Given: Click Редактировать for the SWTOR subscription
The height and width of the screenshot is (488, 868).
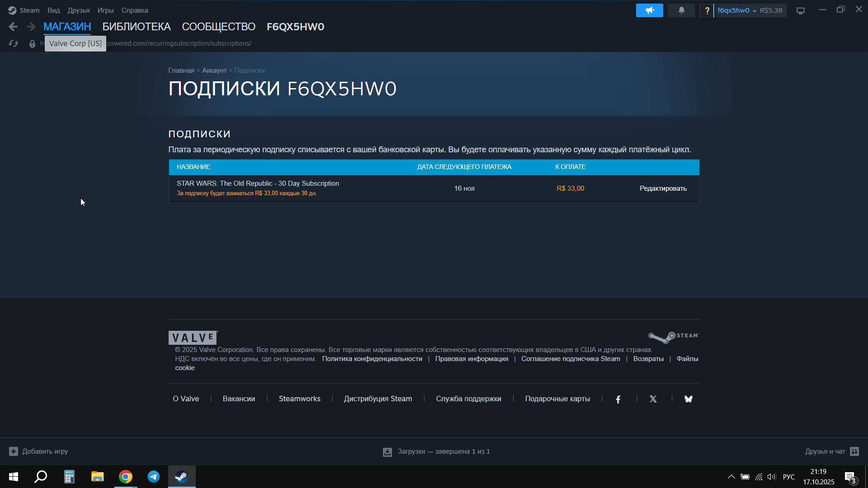Looking at the screenshot, I should [663, 188].
